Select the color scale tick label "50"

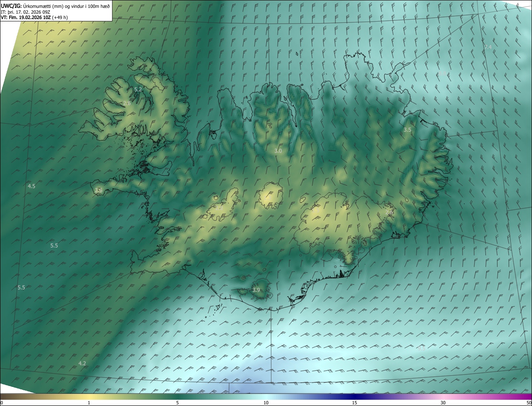529,403
